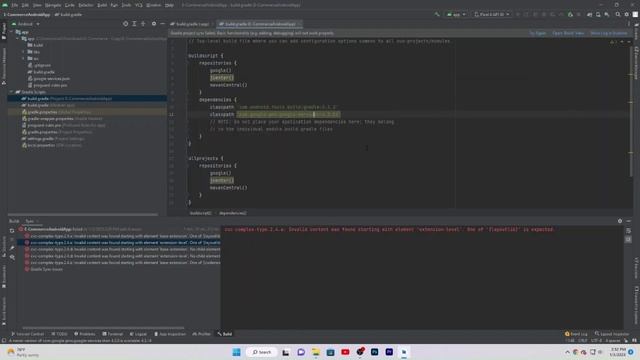Open the Terminal tool window

point(113,334)
